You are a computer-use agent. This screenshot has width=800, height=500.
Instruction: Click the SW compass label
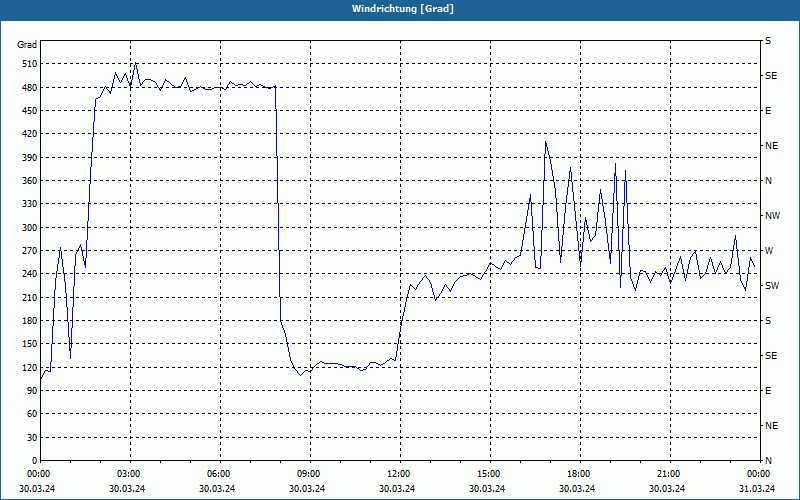coord(772,286)
